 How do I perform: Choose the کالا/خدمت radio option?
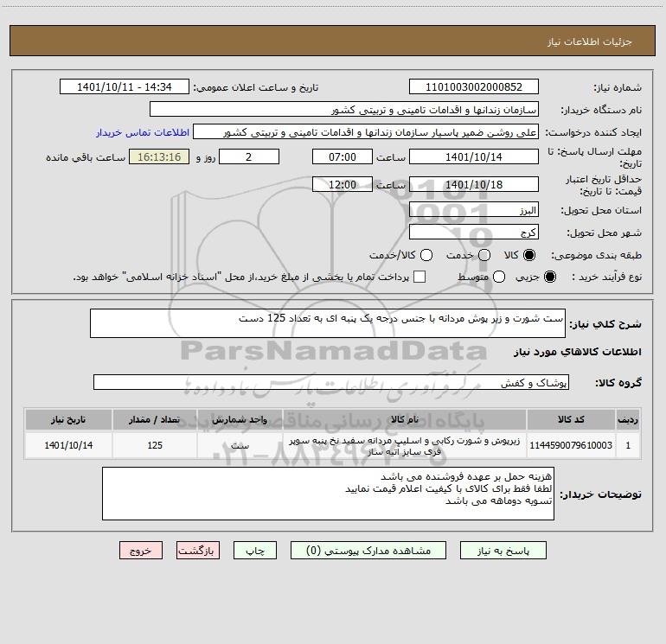point(426,255)
